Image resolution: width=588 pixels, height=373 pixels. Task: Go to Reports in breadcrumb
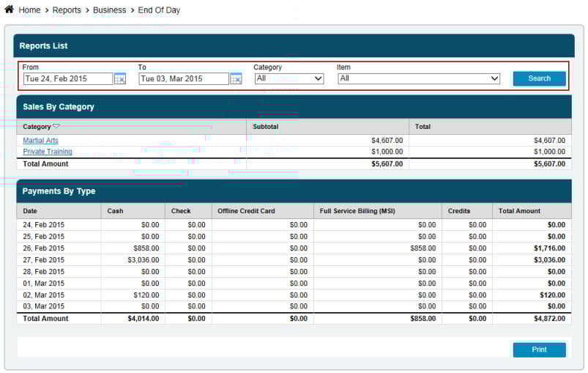click(67, 10)
